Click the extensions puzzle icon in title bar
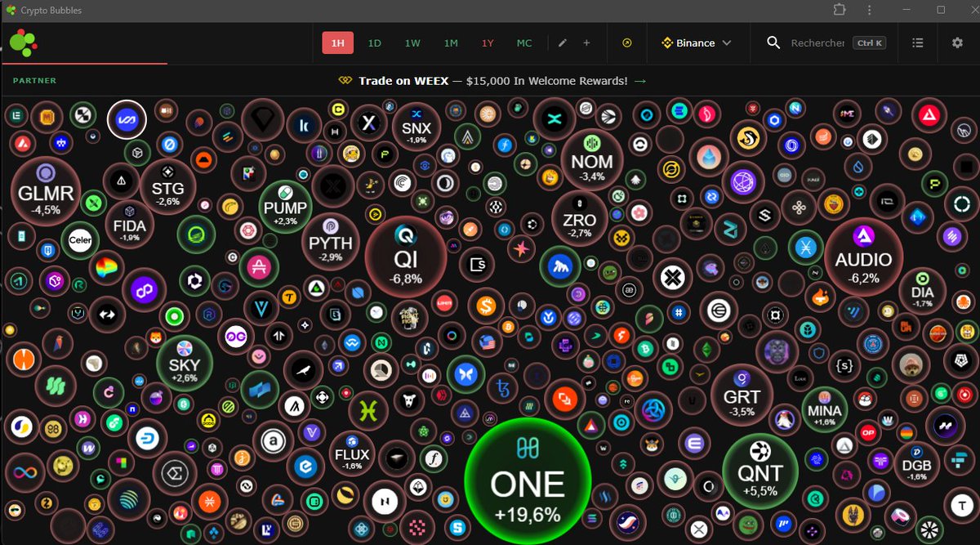Image resolution: width=980 pixels, height=545 pixels. pos(840,10)
